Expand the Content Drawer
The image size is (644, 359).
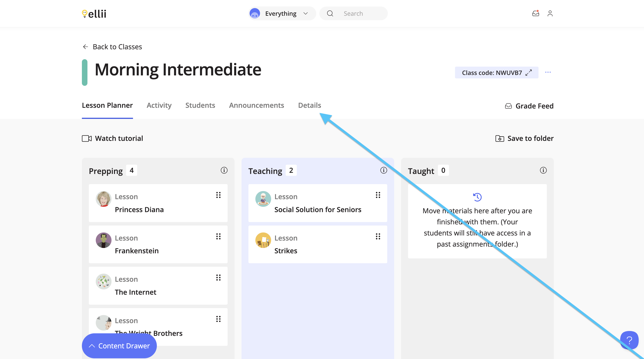click(x=119, y=346)
